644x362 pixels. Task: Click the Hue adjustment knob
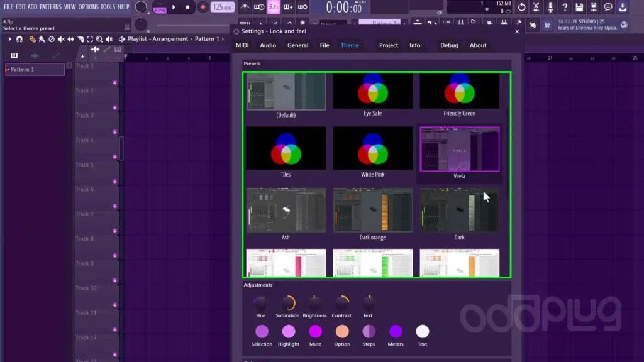261,303
